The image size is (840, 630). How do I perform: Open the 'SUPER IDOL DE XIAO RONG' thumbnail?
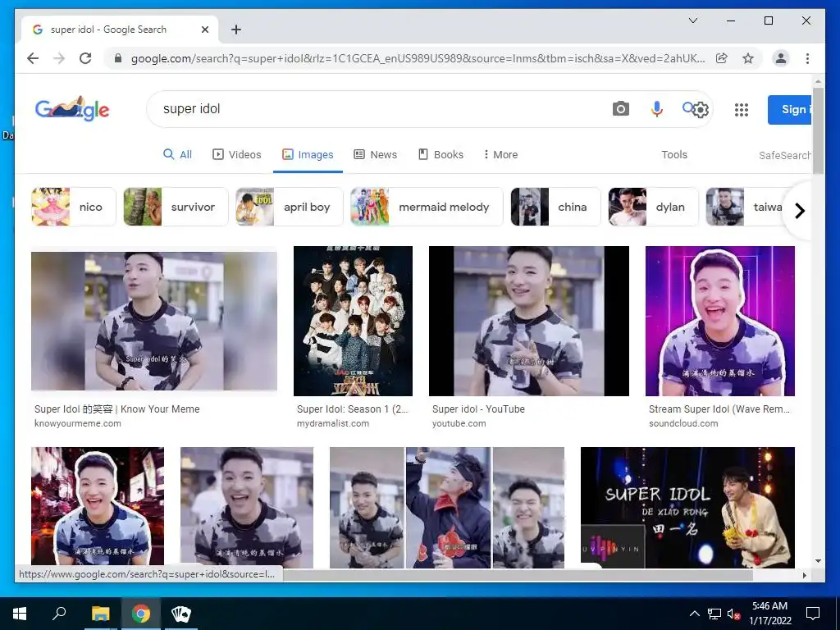tap(688, 507)
